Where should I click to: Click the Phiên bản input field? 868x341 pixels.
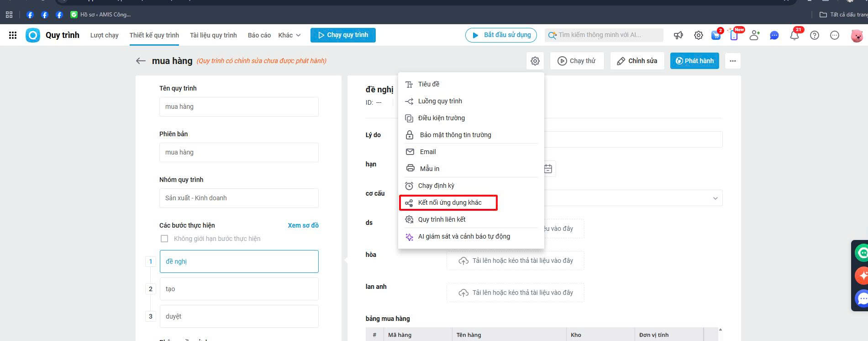[239, 152]
